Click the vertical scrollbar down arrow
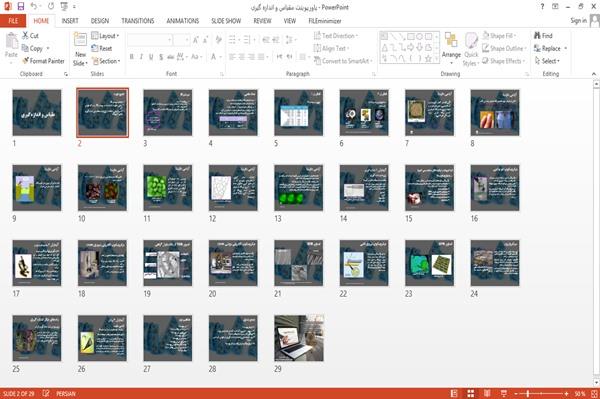This screenshot has height=399, width=600. (596, 383)
